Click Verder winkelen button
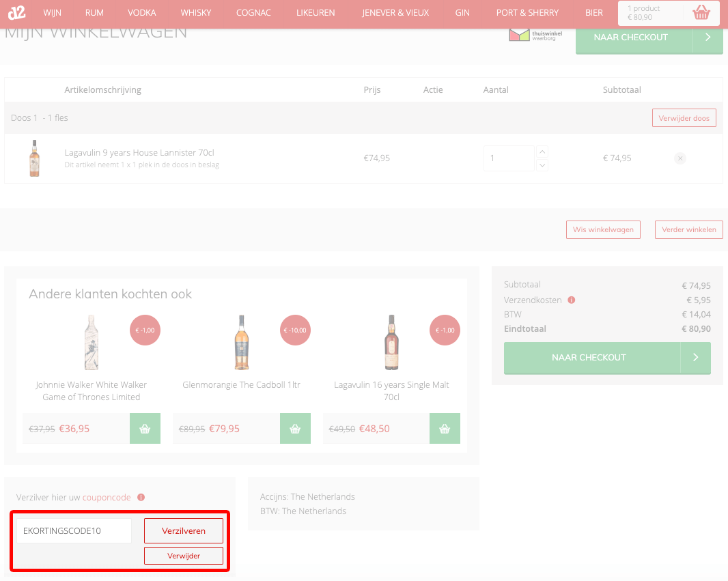This screenshot has width=728, height=581. tap(689, 229)
